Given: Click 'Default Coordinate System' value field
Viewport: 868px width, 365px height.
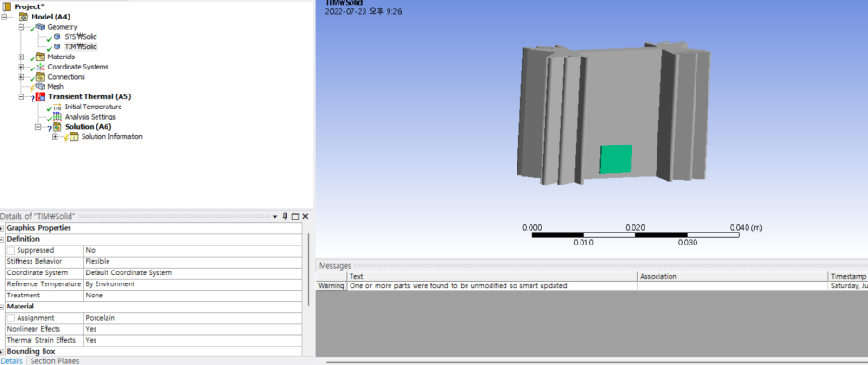Looking at the screenshot, I should point(193,272).
